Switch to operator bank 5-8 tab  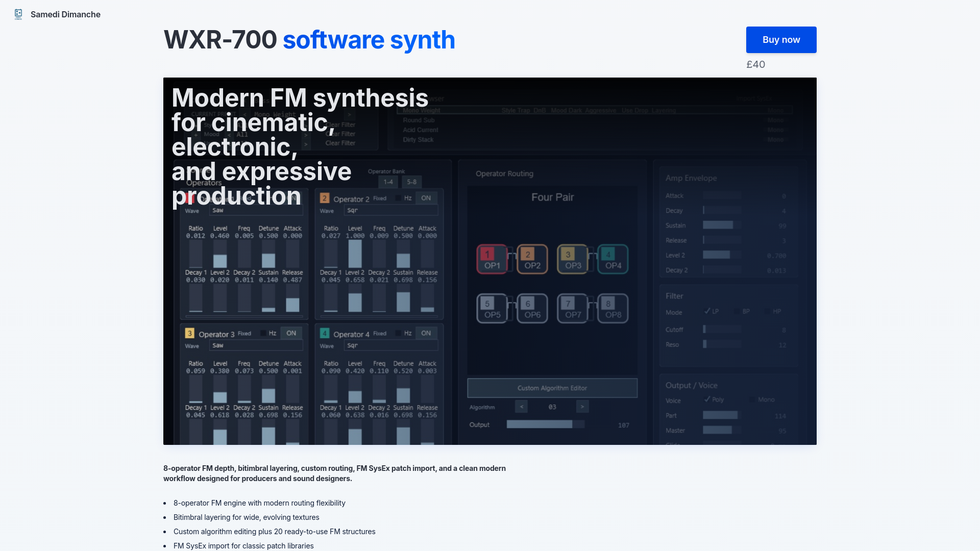point(412,182)
